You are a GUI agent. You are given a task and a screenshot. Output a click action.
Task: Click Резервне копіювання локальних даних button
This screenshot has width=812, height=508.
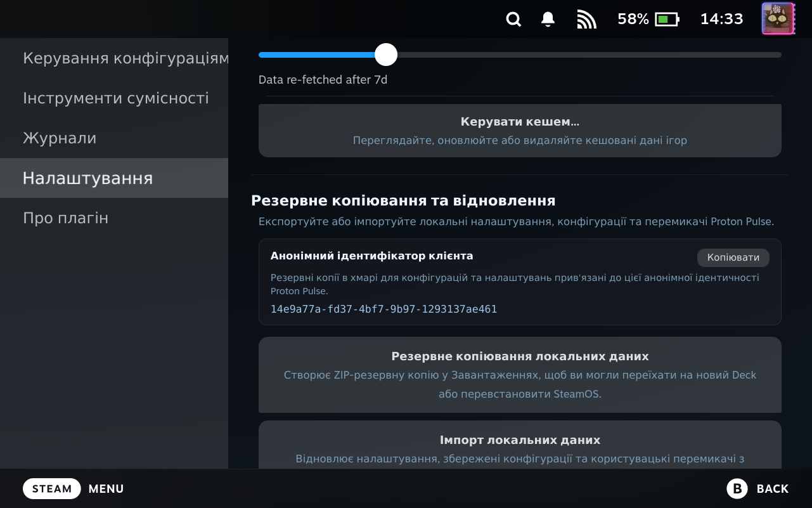[x=520, y=375]
